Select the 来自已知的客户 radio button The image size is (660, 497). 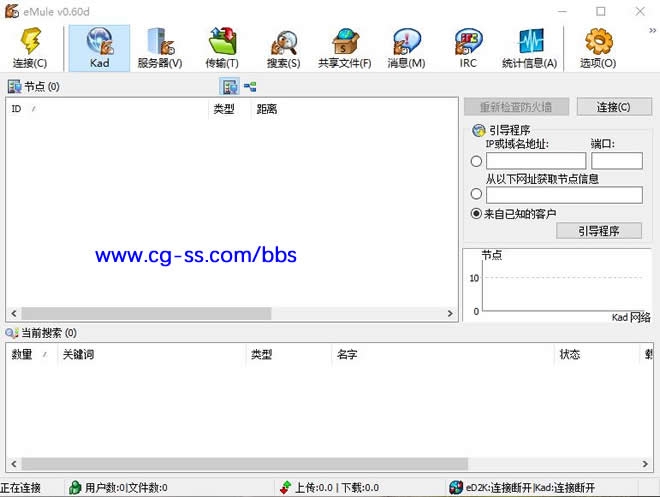pyautogui.click(x=476, y=213)
